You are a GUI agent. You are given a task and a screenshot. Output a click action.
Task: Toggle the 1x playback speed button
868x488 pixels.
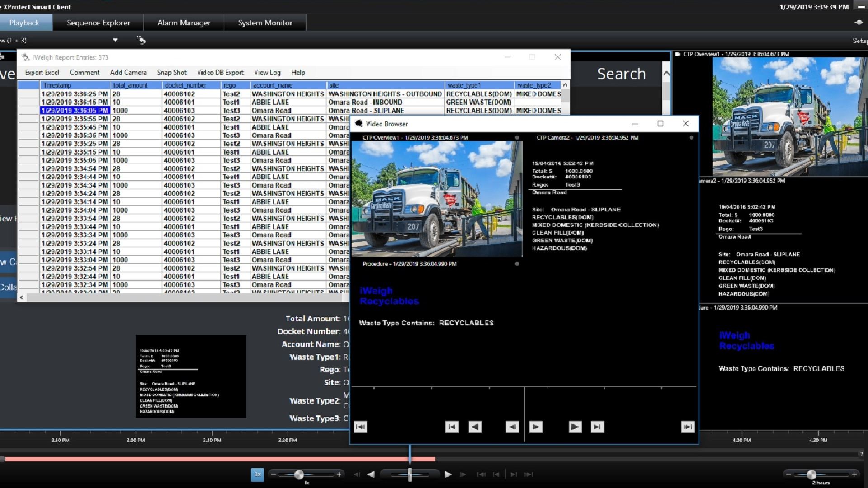[257, 474]
